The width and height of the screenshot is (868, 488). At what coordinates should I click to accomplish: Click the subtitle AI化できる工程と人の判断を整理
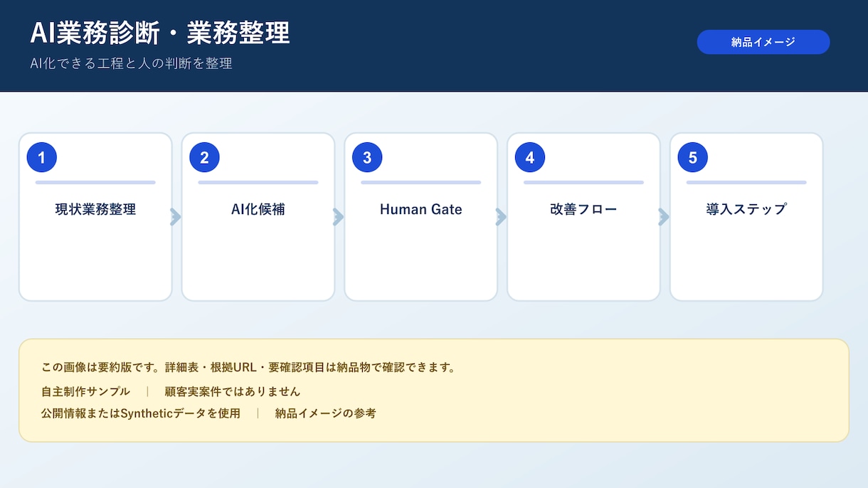(132, 63)
